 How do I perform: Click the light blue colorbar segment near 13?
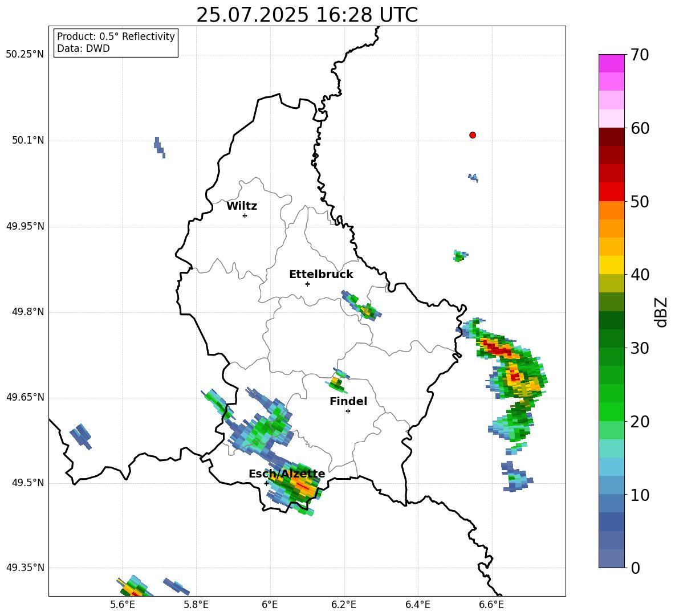pos(612,467)
